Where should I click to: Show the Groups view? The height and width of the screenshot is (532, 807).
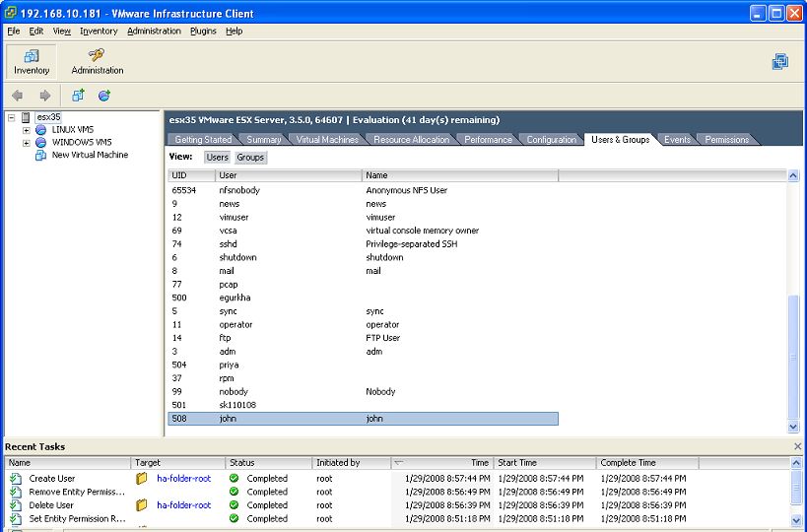250,158
